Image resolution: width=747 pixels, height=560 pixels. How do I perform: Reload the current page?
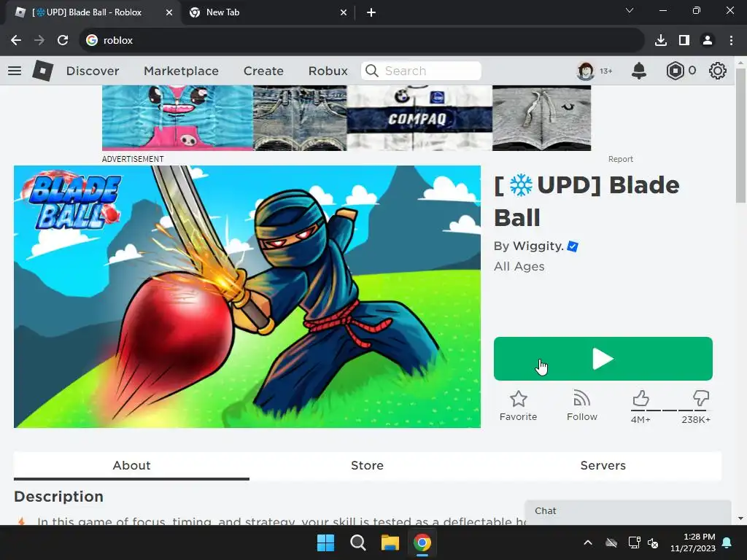63,41
